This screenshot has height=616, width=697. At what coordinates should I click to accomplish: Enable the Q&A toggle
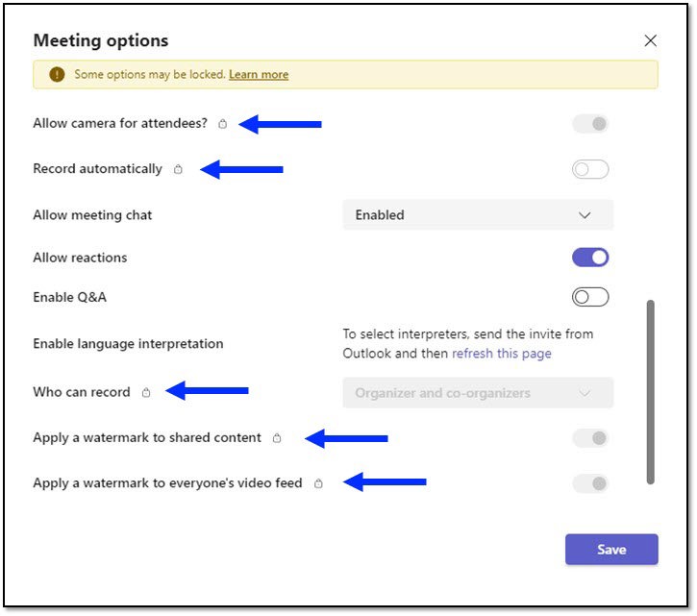pyautogui.click(x=590, y=297)
